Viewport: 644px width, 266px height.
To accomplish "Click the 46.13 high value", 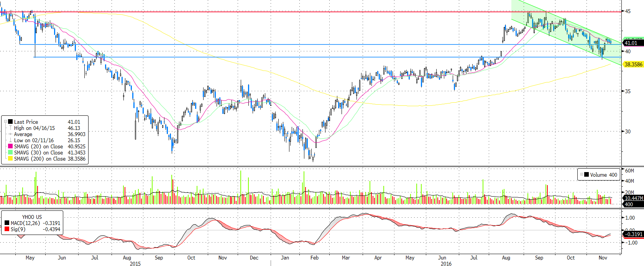I will [74, 128].
